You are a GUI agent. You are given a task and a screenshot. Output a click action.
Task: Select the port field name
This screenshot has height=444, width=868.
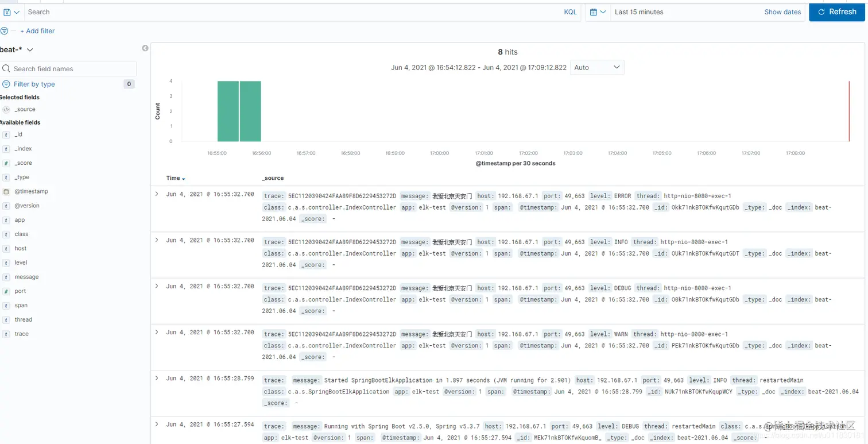click(x=20, y=291)
